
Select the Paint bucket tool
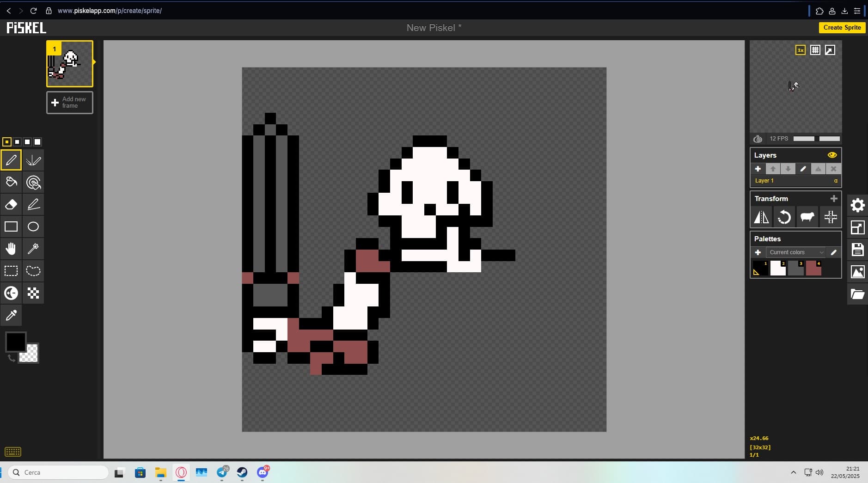coord(11,183)
